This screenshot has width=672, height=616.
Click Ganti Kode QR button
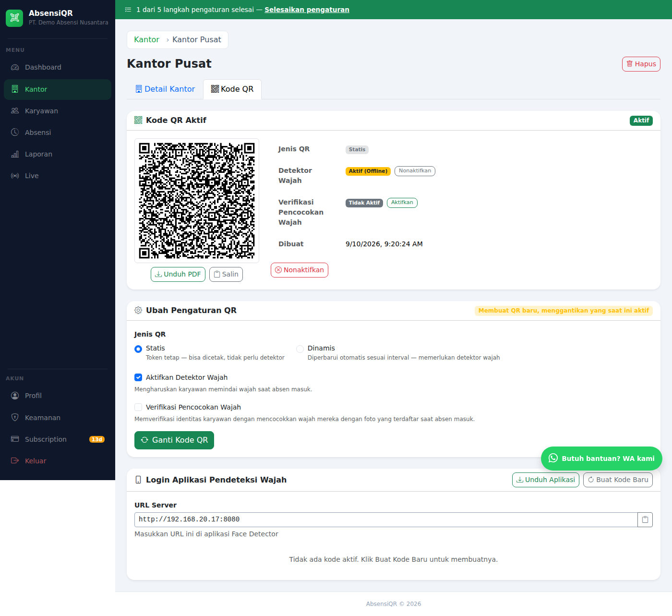(x=174, y=440)
